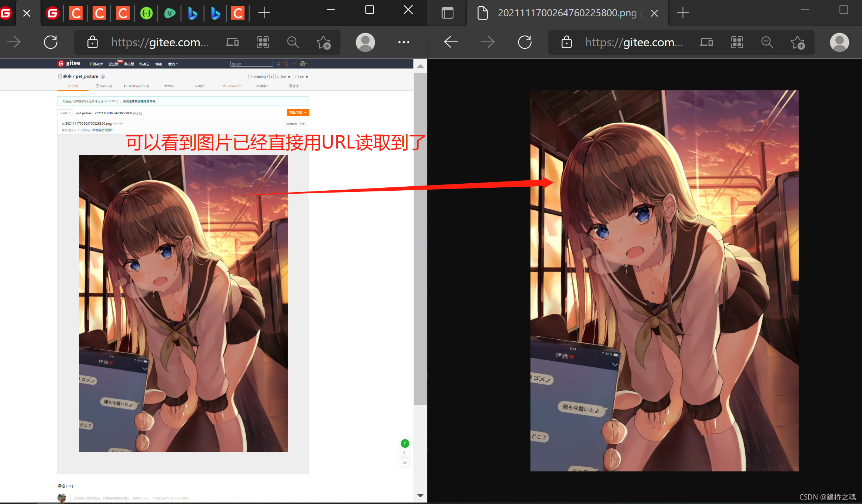Click the back arrow in right window
Image resolution: width=862 pixels, height=504 pixels.
tap(451, 42)
